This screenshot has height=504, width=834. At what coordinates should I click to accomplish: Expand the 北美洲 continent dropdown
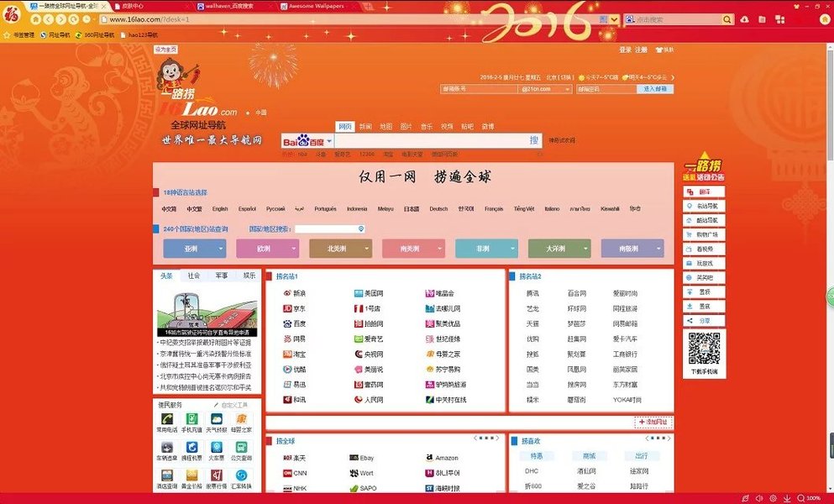[340, 249]
